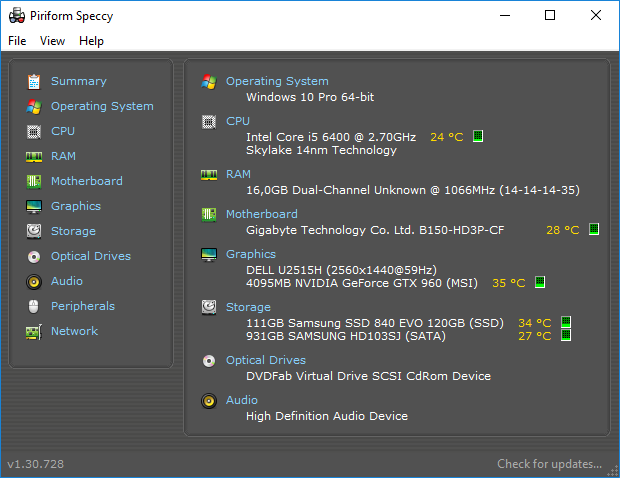Open Storage via its drive icon

tap(34, 231)
